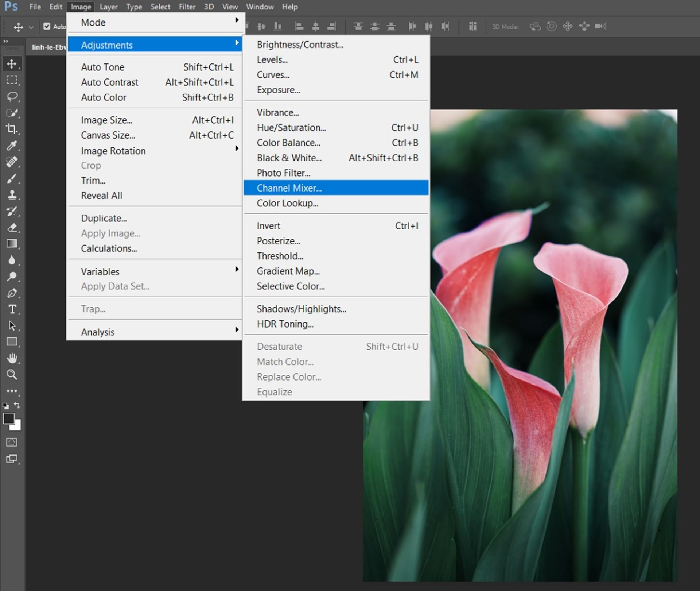Image resolution: width=700 pixels, height=591 pixels.
Task: Select the Crop tool
Action: [x=12, y=129]
